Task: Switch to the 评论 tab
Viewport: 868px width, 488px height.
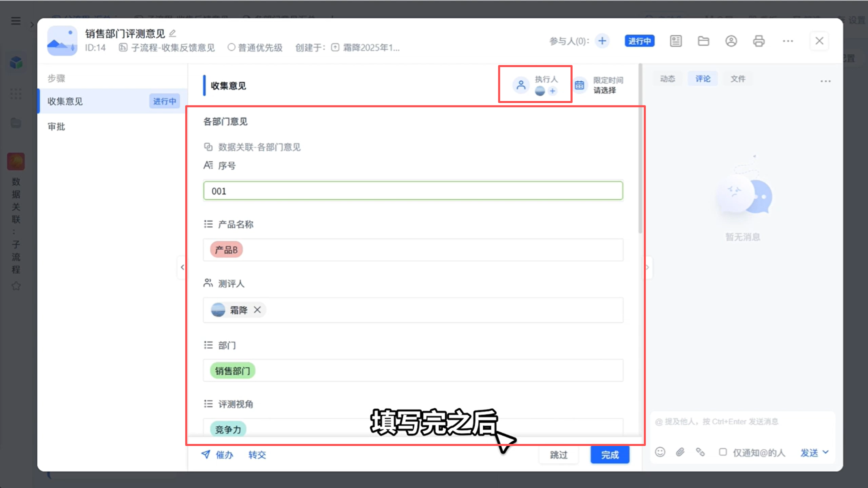Action: [x=702, y=79]
